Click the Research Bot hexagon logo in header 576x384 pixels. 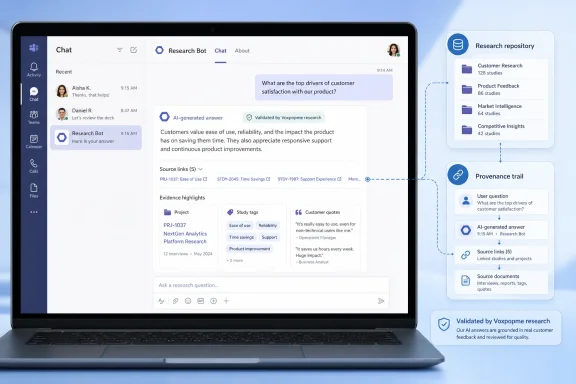click(159, 50)
